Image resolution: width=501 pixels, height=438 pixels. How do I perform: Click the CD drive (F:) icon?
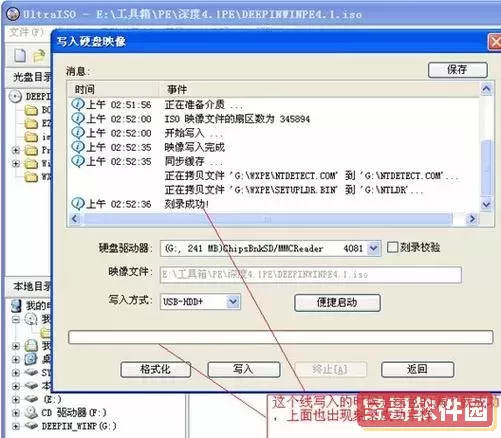click(31, 413)
